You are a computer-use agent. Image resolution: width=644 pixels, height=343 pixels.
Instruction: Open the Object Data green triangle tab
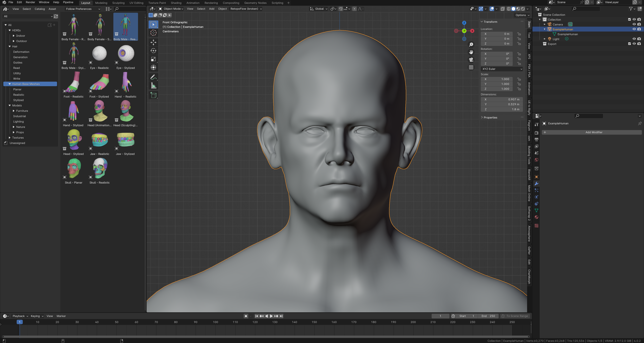[536, 210]
